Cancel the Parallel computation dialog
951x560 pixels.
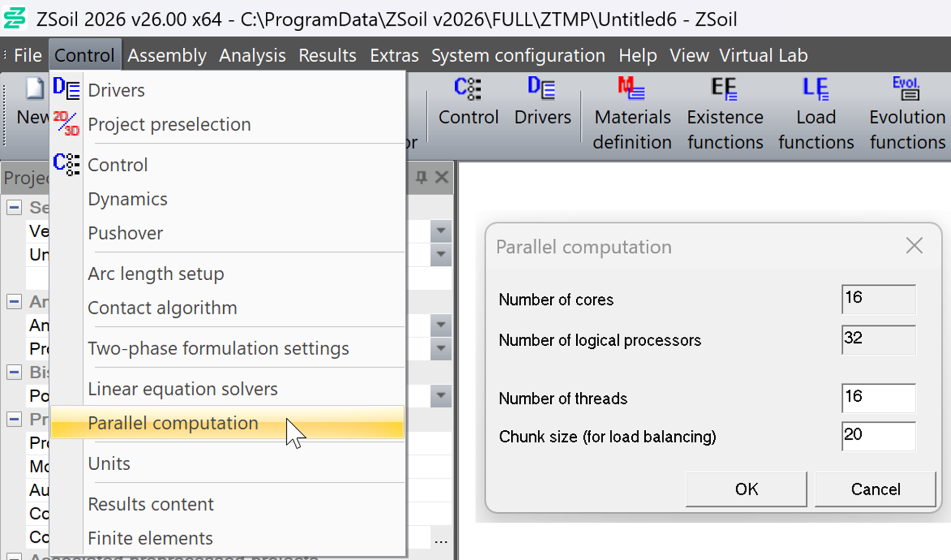(x=875, y=489)
